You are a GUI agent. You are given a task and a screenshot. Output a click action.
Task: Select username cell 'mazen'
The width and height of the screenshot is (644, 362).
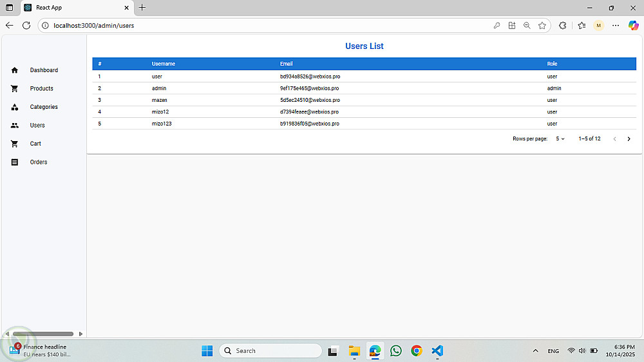click(x=159, y=100)
